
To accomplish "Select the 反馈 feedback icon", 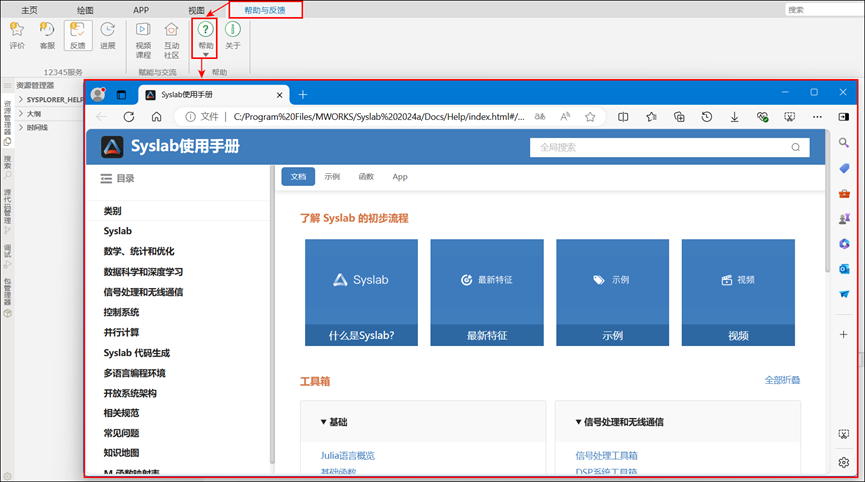I will coord(77,30).
